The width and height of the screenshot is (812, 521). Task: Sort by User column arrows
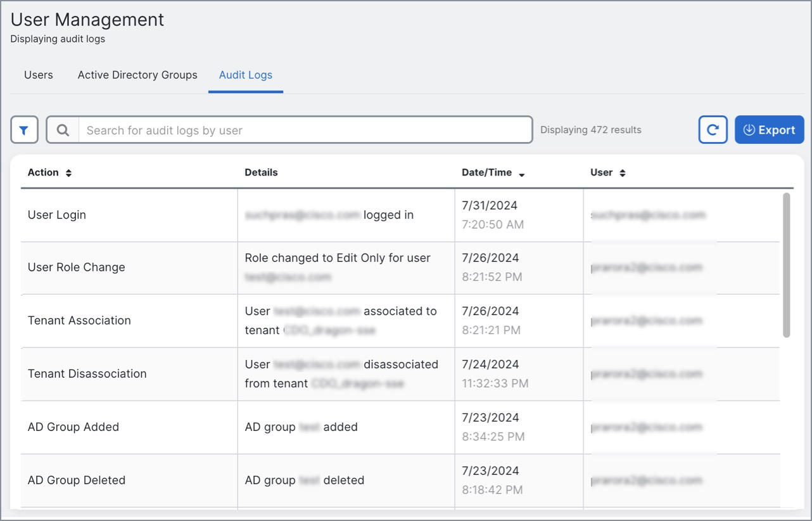coord(622,173)
